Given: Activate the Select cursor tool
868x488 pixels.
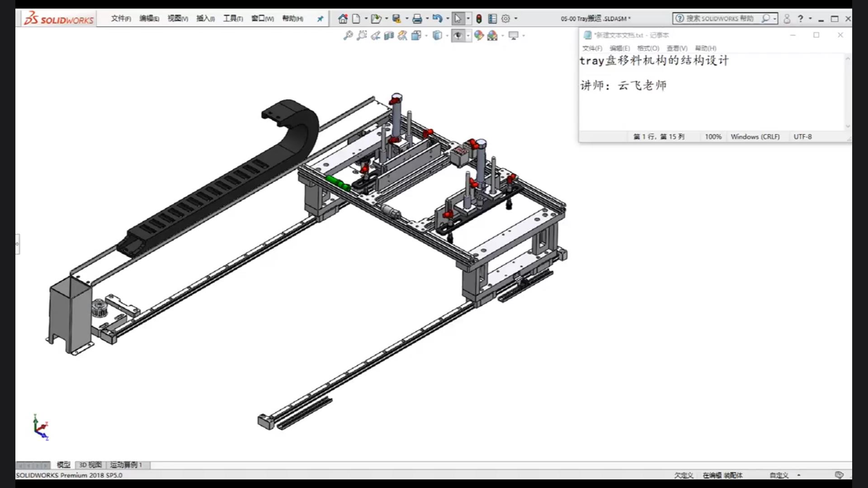Looking at the screenshot, I should (458, 19).
